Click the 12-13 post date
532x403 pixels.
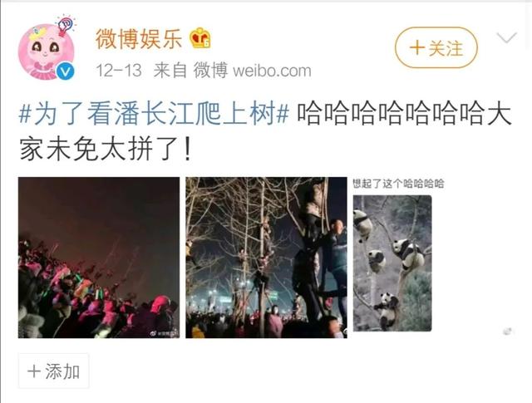click(x=119, y=71)
